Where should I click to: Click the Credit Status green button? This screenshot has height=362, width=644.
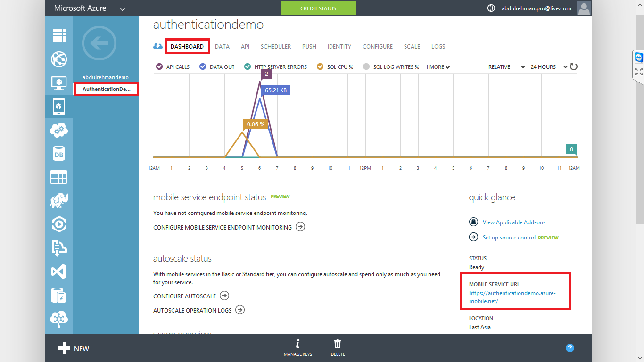pyautogui.click(x=318, y=8)
